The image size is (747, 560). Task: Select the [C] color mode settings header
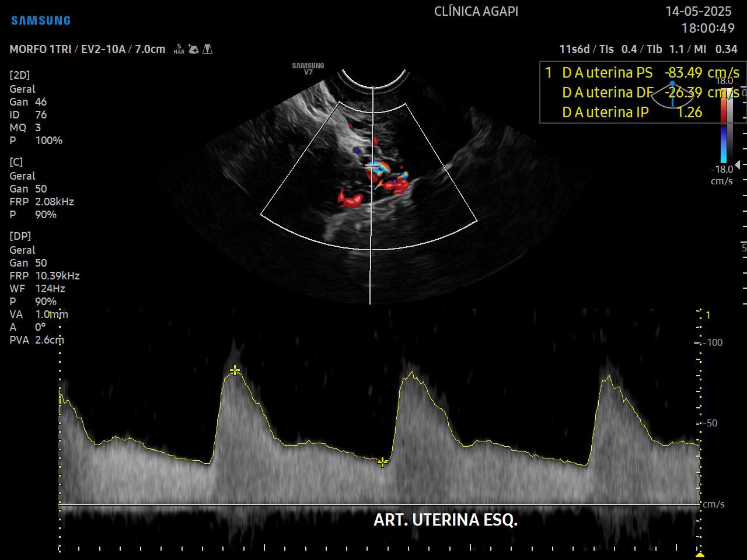(16, 162)
